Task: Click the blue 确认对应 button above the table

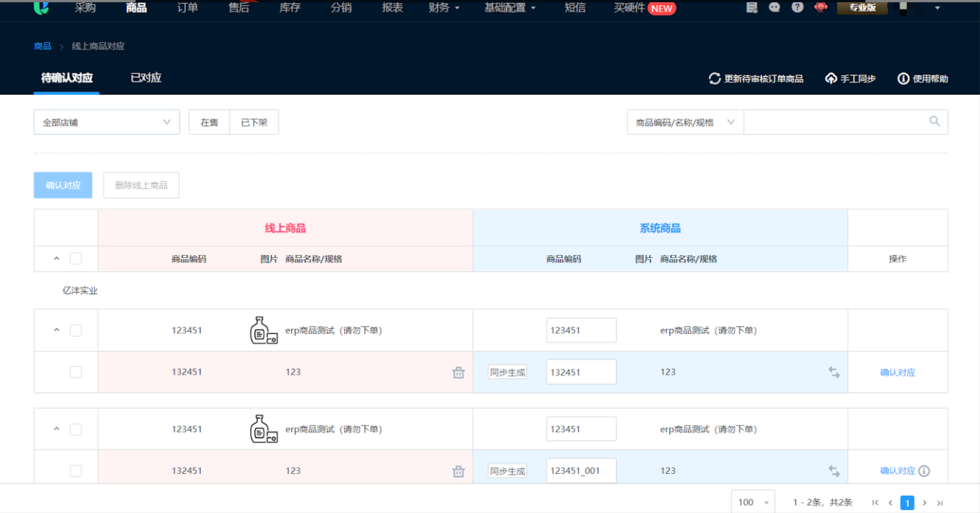Action: (63, 185)
